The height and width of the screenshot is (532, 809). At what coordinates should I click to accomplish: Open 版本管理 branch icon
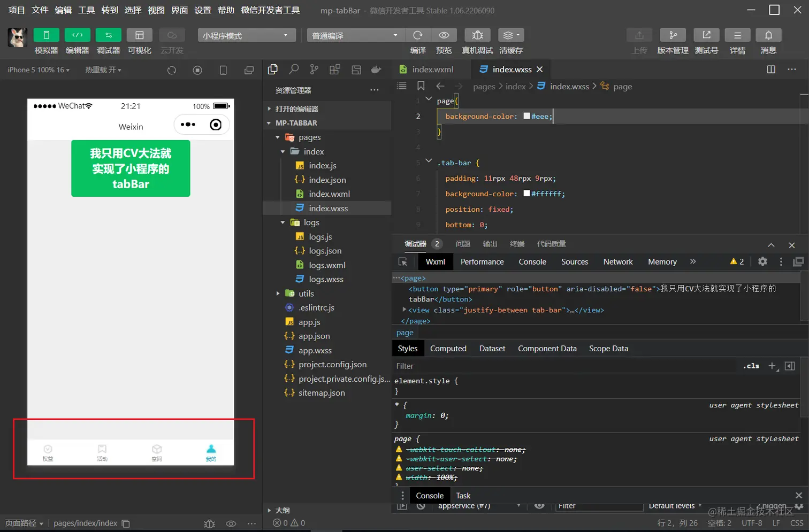pyautogui.click(x=673, y=35)
